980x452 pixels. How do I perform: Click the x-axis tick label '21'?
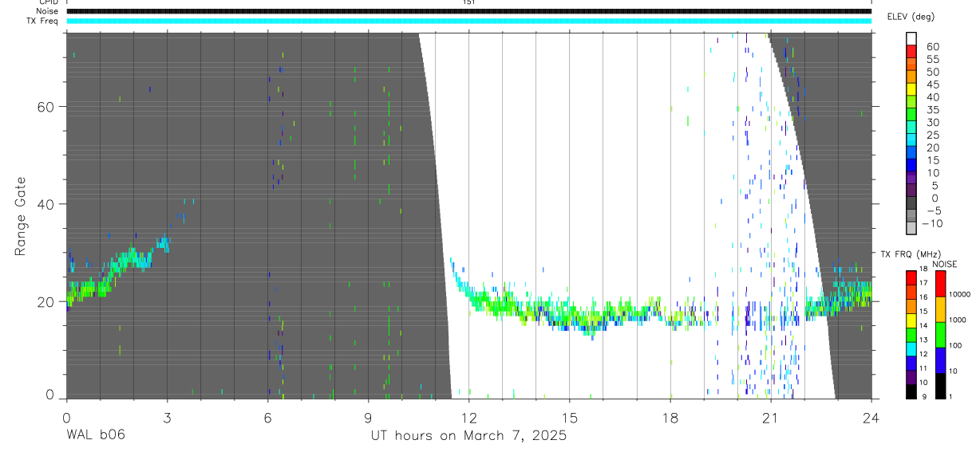pos(770,418)
